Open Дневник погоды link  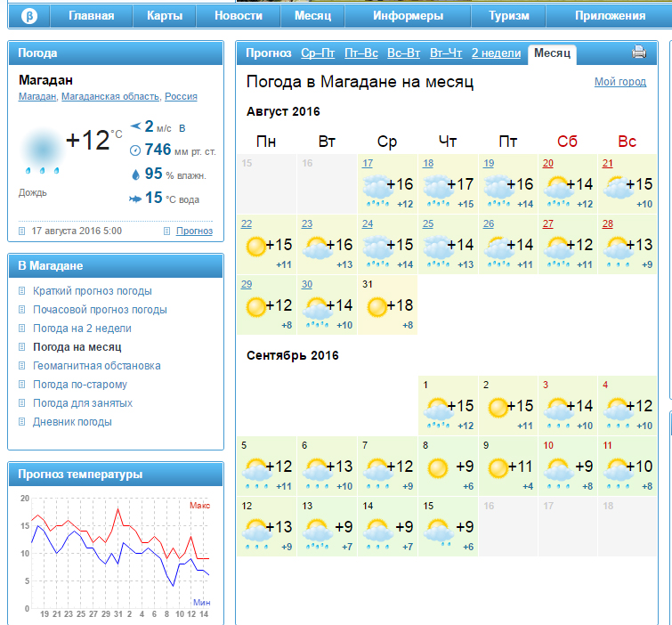tap(72, 422)
